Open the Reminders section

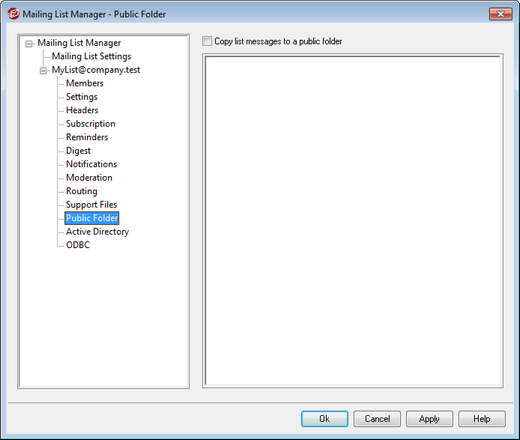(87, 137)
